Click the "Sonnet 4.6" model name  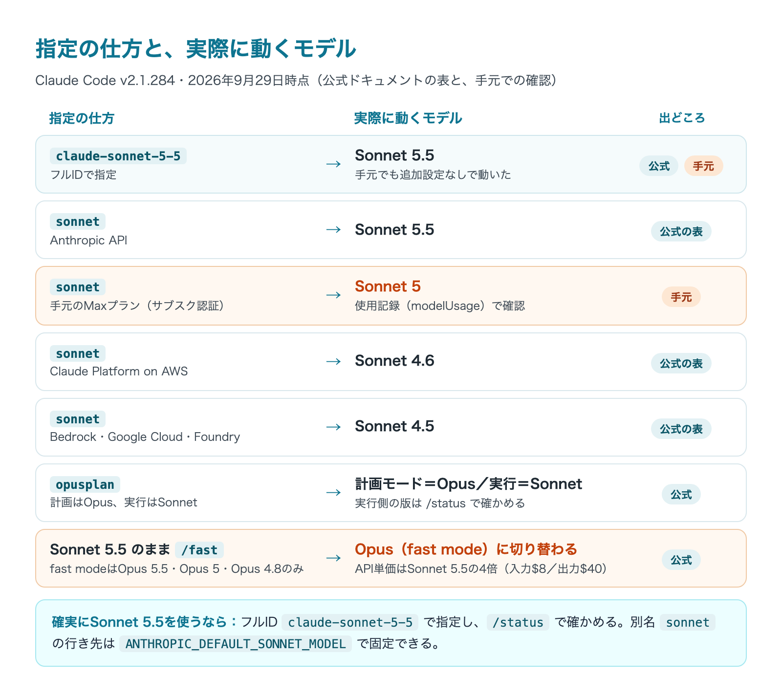coord(394,361)
